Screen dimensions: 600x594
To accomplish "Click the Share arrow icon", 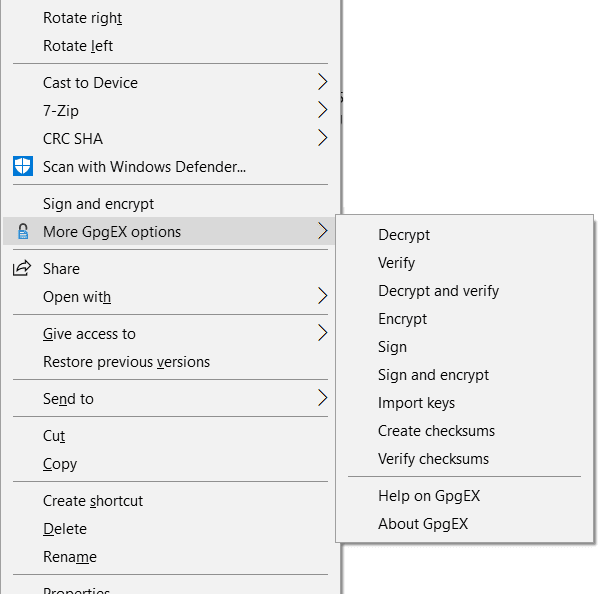I will pyautogui.click(x=22, y=269).
